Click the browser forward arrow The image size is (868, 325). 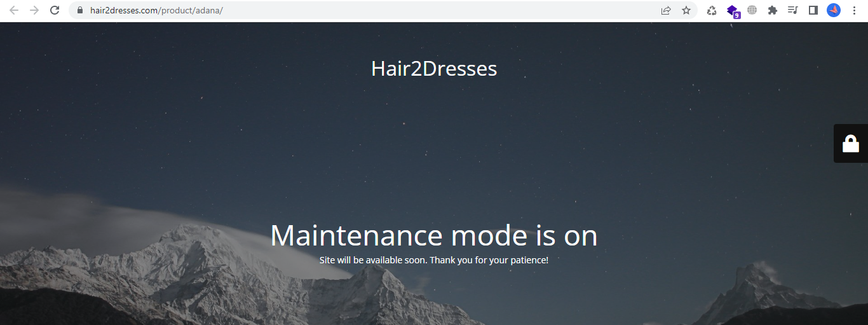click(34, 10)
